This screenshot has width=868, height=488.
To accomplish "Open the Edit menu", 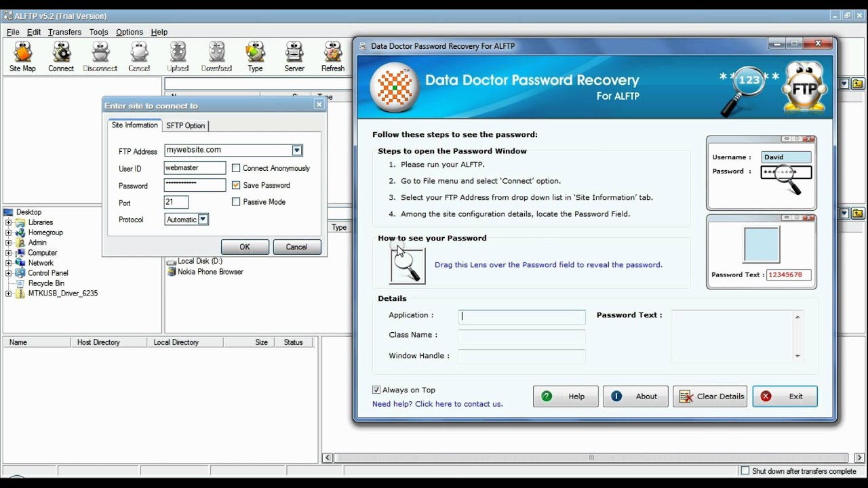I will tap(34, 32).
